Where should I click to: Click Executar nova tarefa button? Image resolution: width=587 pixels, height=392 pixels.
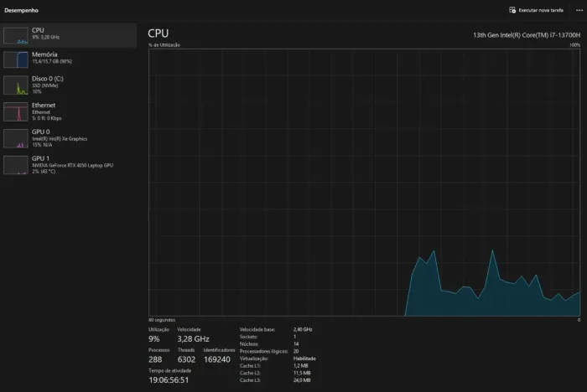pos(536,10)
